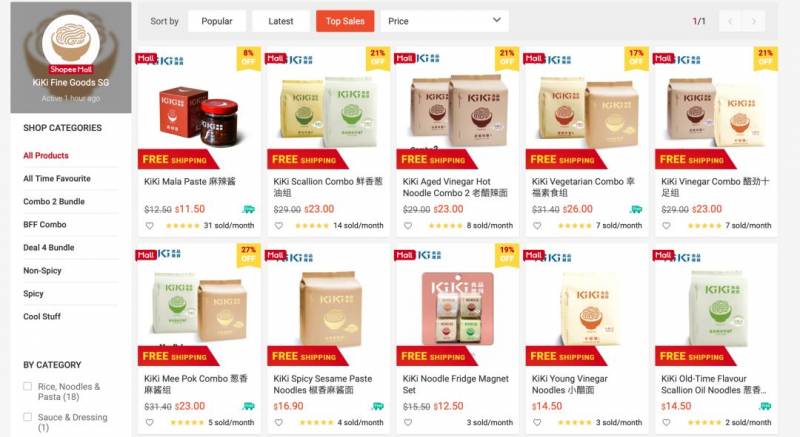Screen dimensions: 800x437
Task: Click heart icon on KiKi Vinegar Combo
Action: click(x=666, y=225)
